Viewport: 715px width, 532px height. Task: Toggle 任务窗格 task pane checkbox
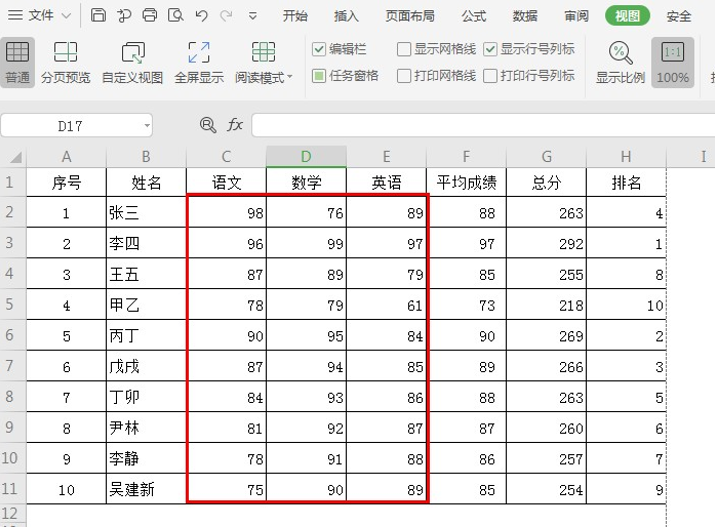pyautogui.click(x=319, y=76)
